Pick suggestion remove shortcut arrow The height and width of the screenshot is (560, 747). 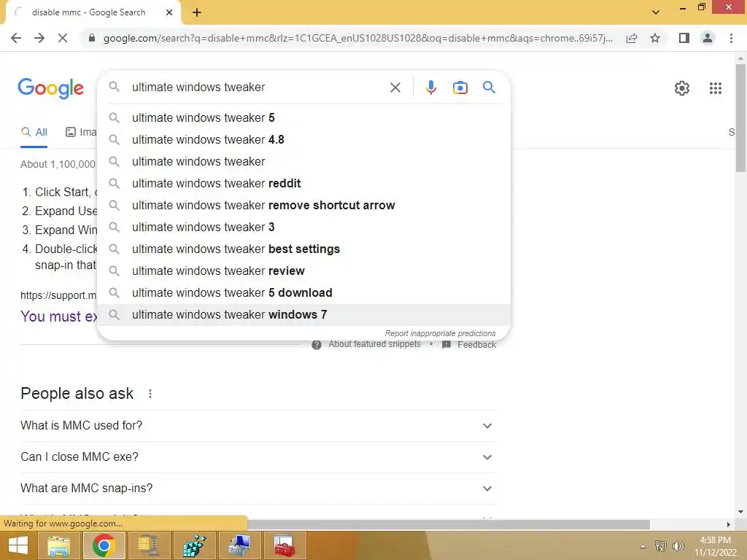click(303, 205)
